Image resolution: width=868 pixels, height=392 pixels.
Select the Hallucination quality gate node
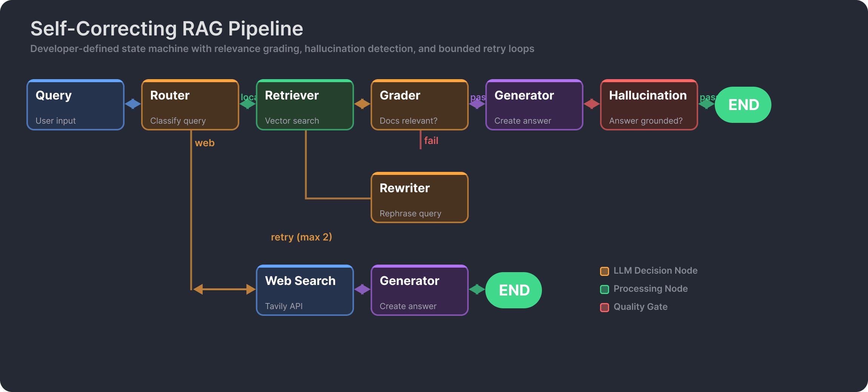[649, 105]
